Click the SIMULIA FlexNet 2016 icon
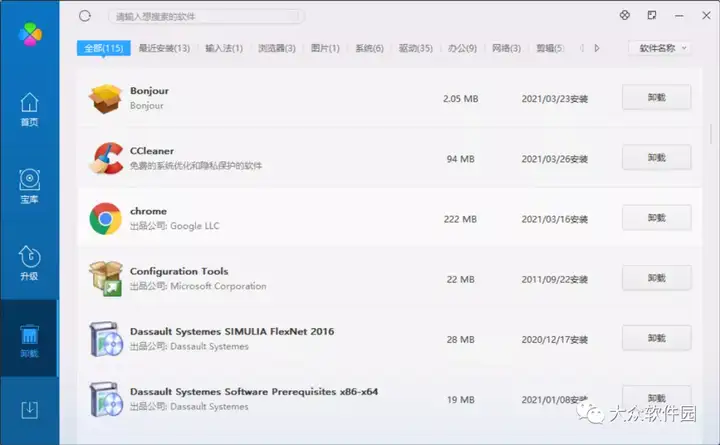 click(106, 339)
